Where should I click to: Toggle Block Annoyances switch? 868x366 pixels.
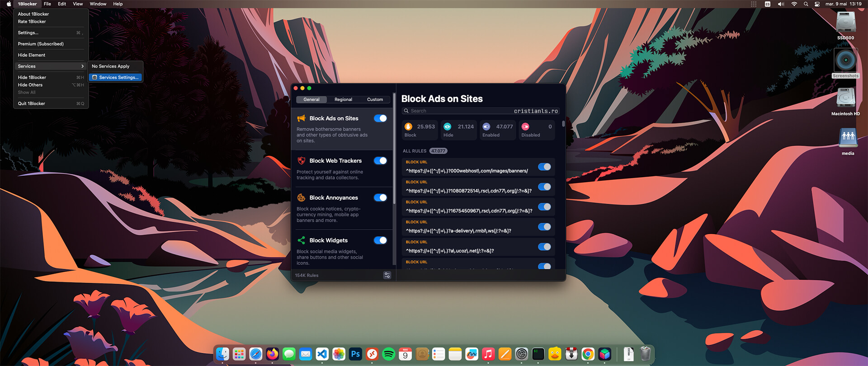(x=380, y=198)
